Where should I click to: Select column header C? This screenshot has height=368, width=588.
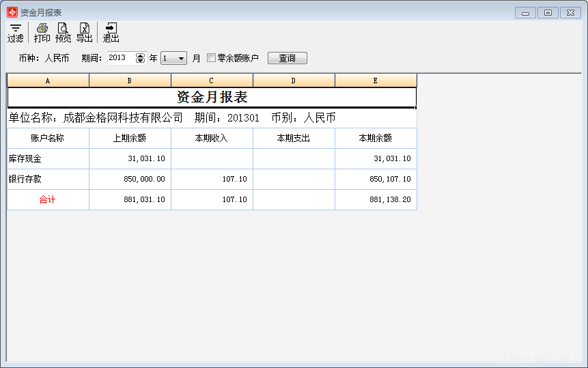point(212,81)
